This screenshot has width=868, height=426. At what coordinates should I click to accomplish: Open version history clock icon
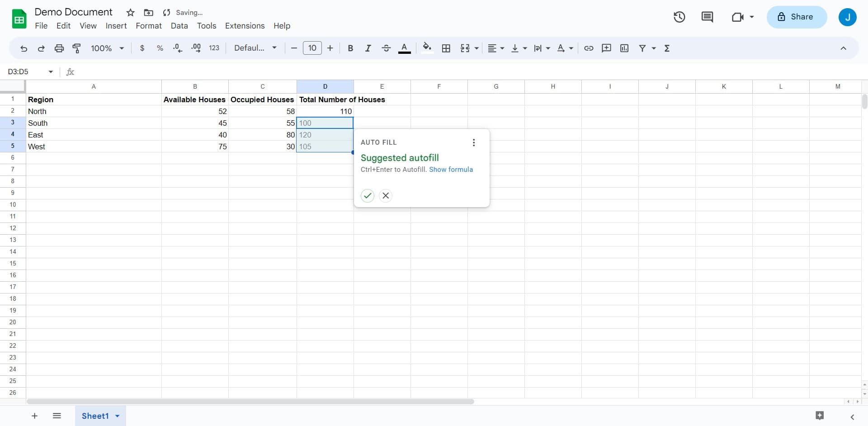[679, 17]
